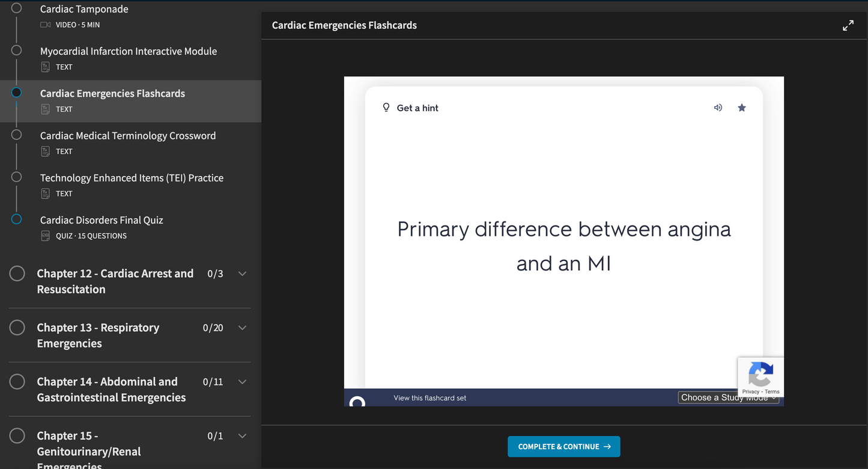Toggle Chapter 13 completion circle
The width and height of the screenshot is (868, 469).
click(17, 328)
